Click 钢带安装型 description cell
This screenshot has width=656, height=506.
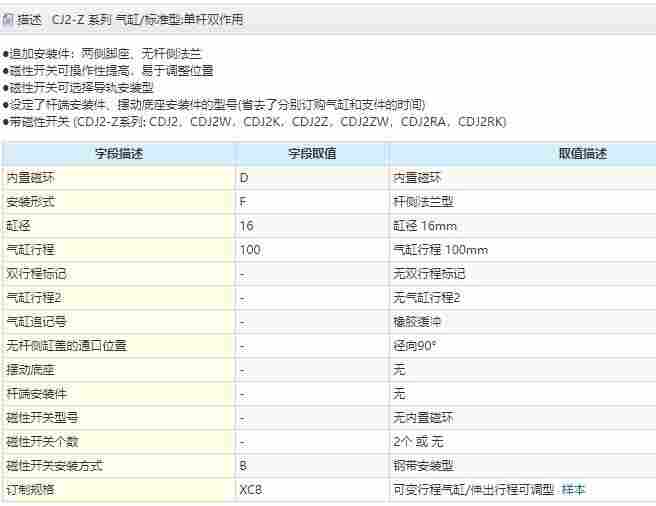point(523,465)
